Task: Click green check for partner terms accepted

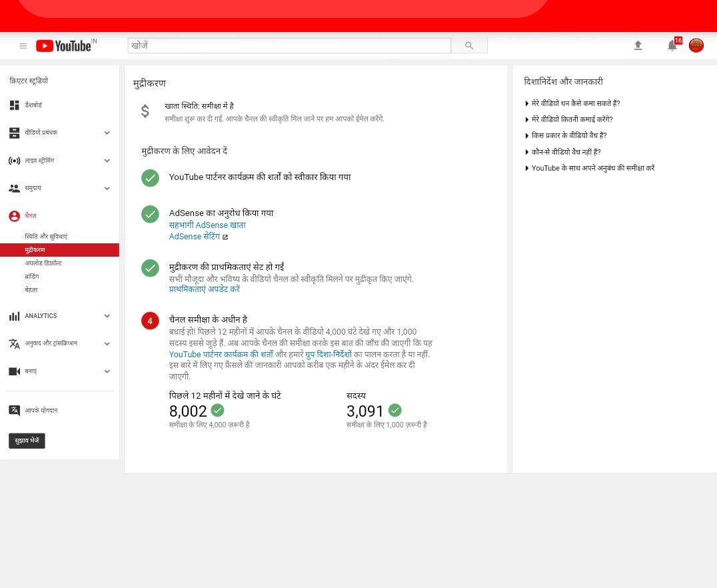Action: 150,178
